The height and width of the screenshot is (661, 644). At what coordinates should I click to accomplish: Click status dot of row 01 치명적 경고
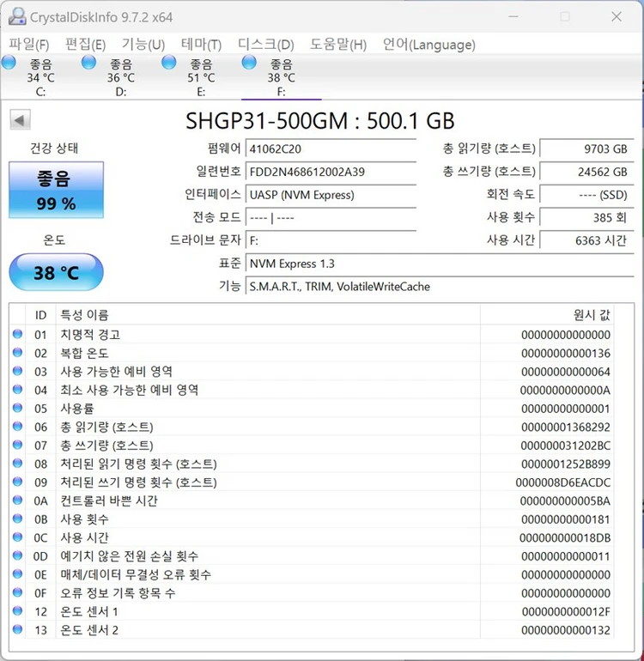click(17, 334)
